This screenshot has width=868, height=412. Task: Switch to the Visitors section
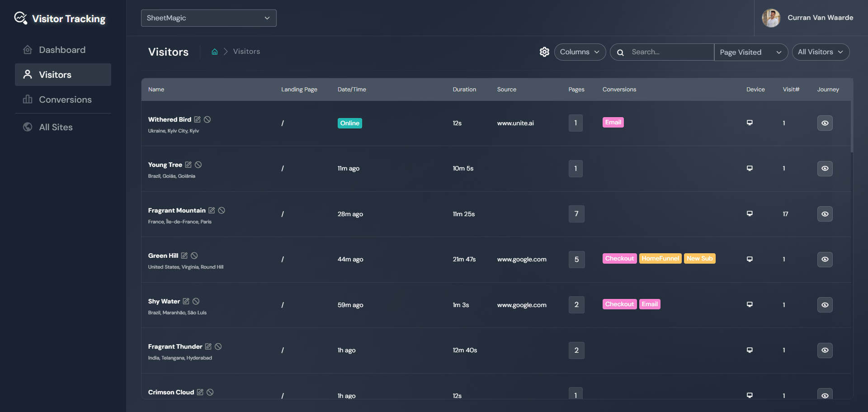pos(56,75)
